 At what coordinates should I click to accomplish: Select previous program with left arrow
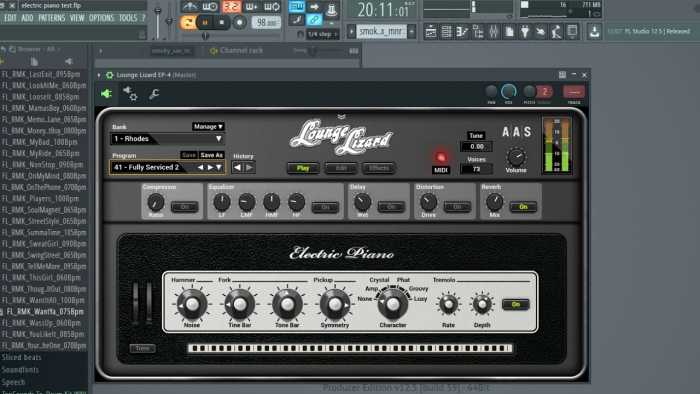[200, 167]
